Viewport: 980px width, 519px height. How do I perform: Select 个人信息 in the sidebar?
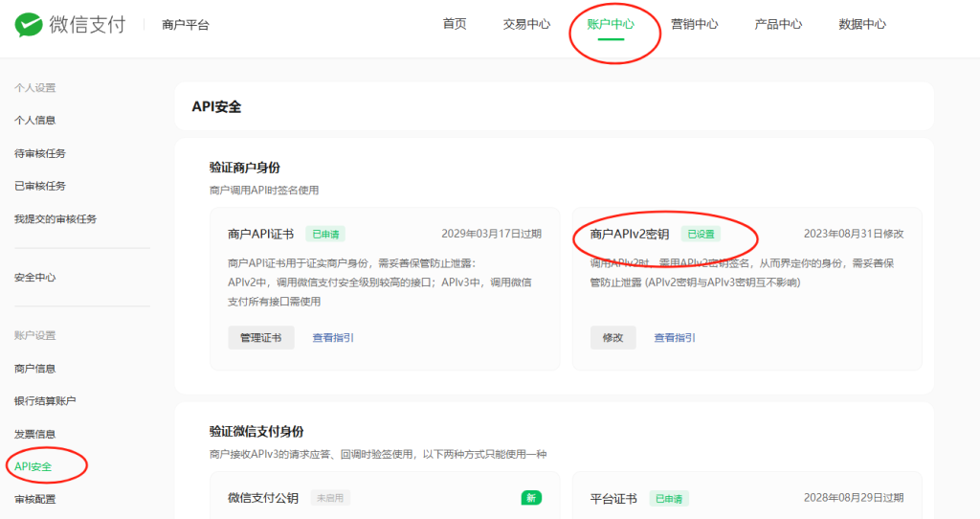coord(35,120)
